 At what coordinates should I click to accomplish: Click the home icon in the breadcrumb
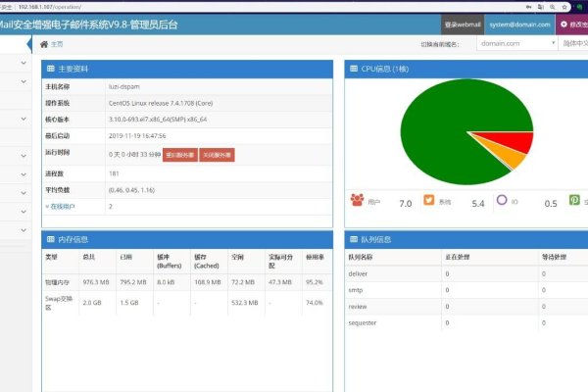[44, 44]
